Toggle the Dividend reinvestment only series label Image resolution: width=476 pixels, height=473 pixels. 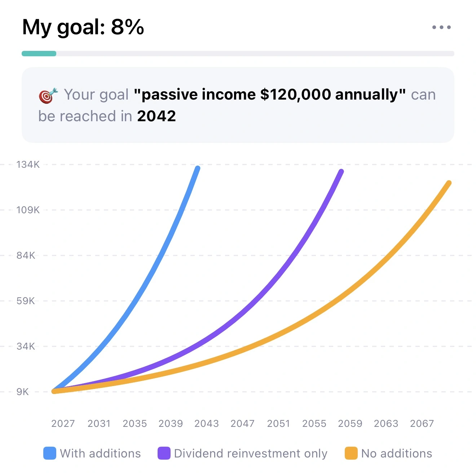coord(251,454)
